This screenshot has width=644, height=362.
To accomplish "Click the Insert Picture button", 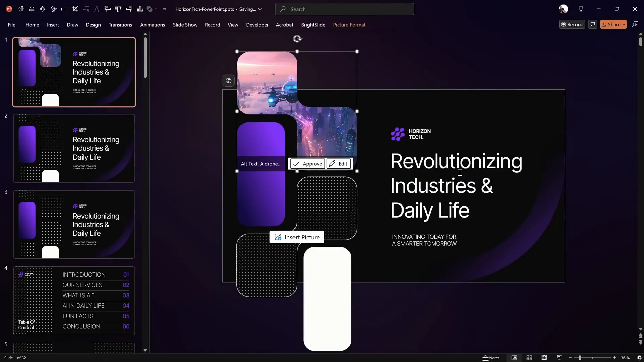I will tap(297, 237).
